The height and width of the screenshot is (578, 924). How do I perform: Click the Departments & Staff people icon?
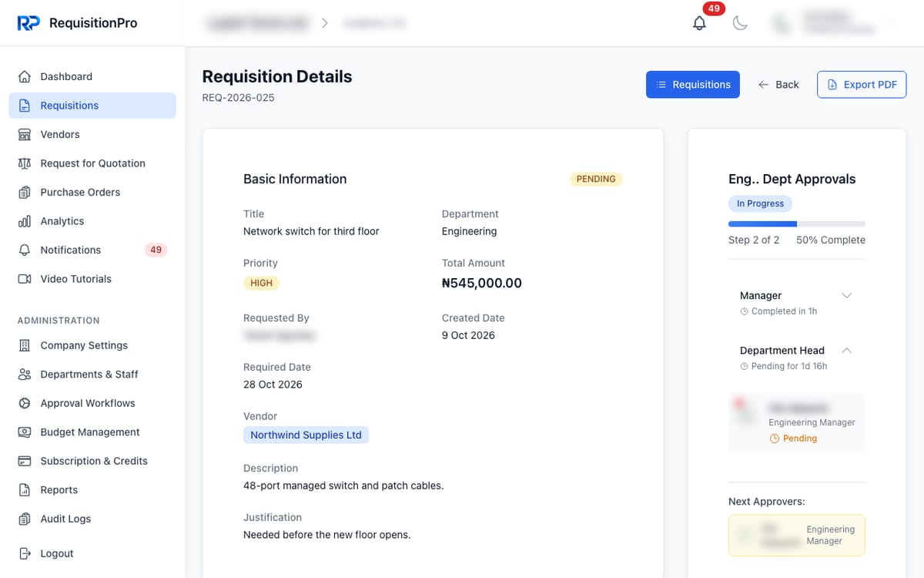[25, 375]
